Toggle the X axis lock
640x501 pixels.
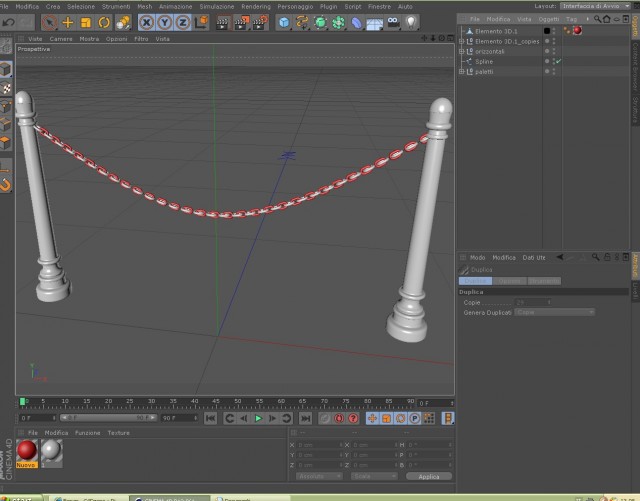click(x=147, y=22)
